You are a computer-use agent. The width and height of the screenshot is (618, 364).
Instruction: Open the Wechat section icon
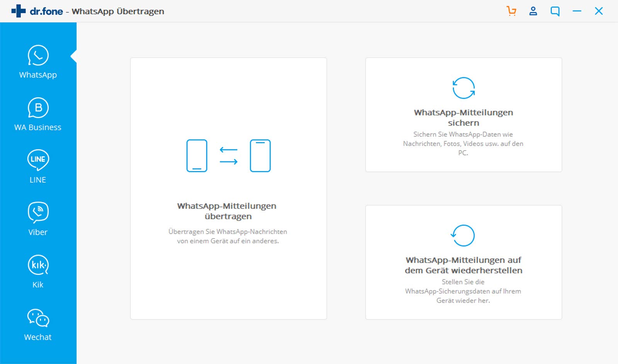pos(38,318)
